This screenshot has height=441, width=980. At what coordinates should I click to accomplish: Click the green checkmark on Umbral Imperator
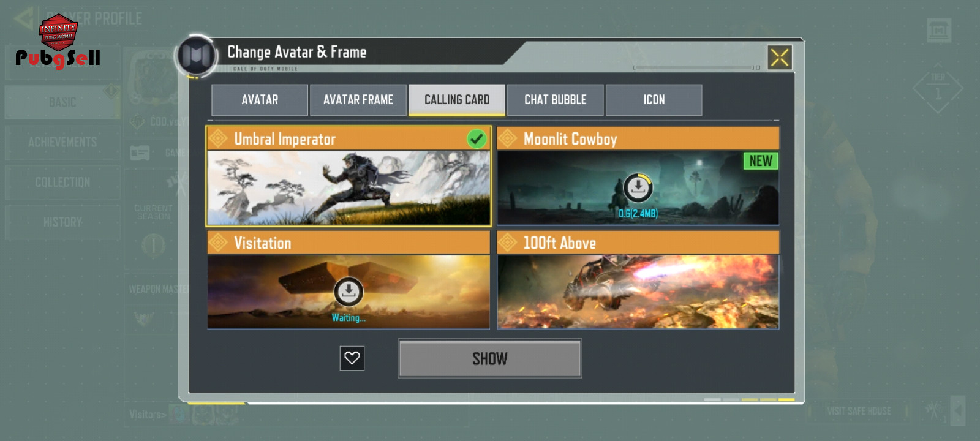click(x=477, y=139)
